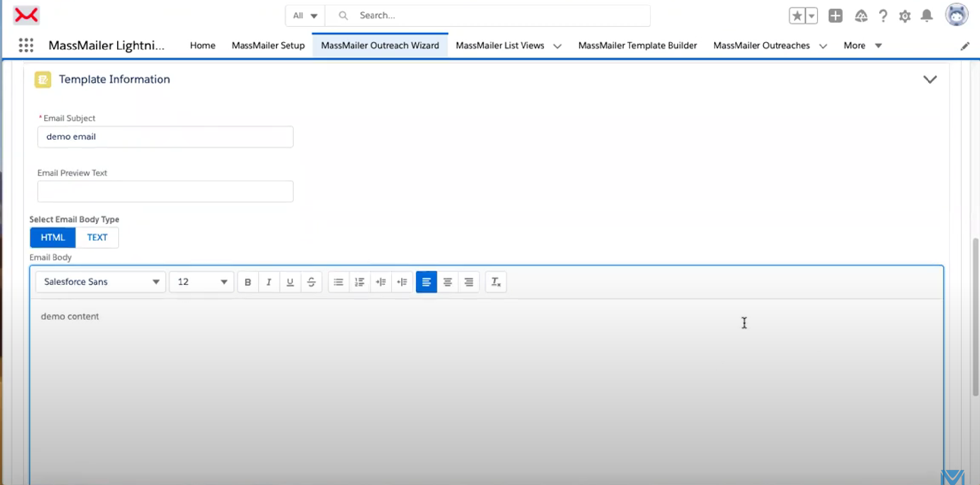Select the TEXT email body type
This screenshot has width=980, height=485.
tap(97, 238)
